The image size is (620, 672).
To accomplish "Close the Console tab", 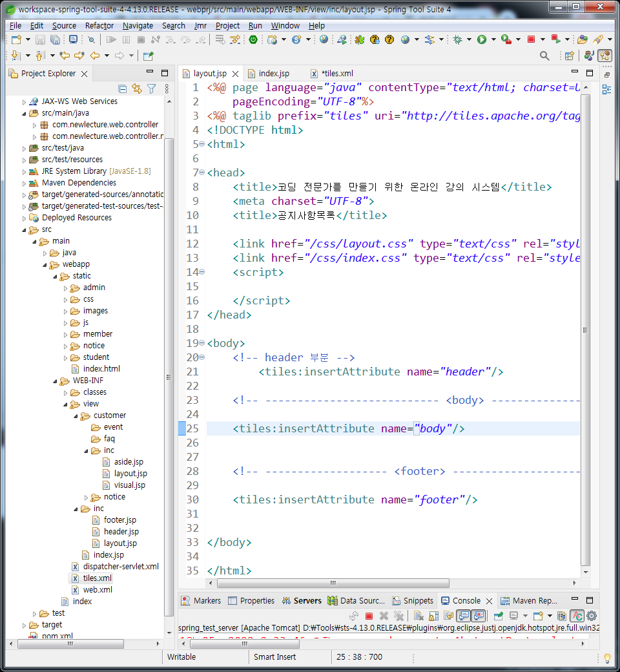I will click(x=489, y=601).
